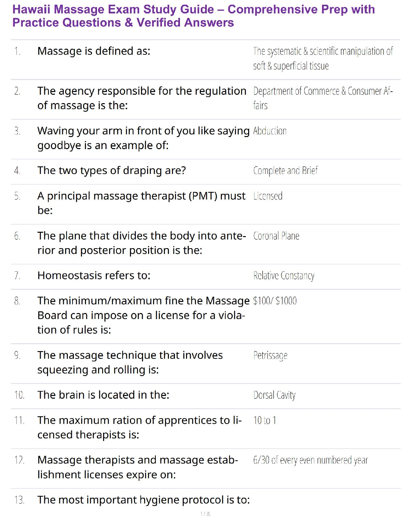The image size is (411, 532).
Task: Click the 'Coronal Plane' answer
Action: click(x=276, y=236)
